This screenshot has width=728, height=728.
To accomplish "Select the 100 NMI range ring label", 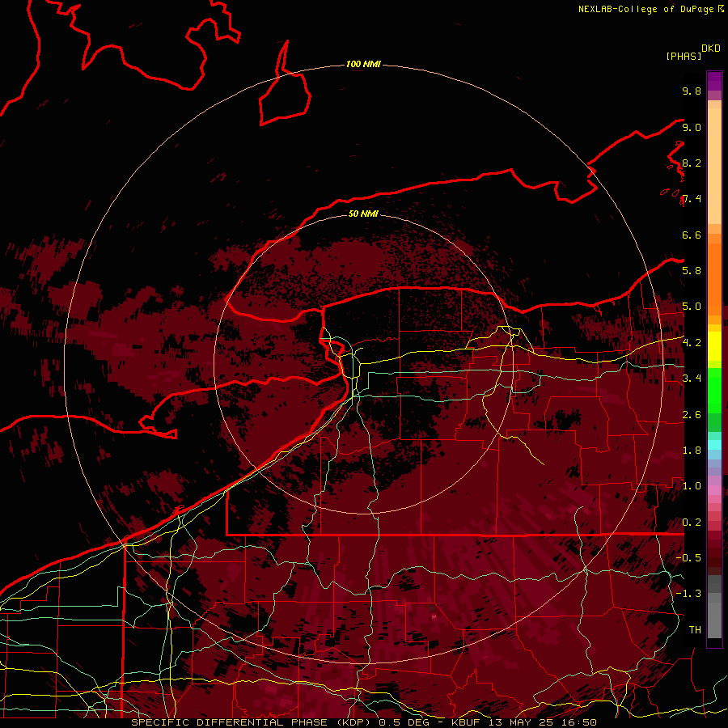I will [363, 64].
